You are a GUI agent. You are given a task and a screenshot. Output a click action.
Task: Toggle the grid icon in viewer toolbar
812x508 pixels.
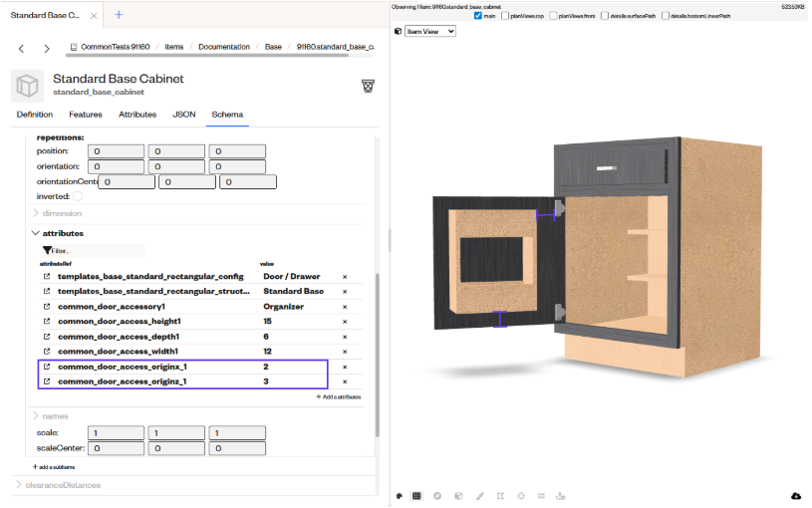click(416, 496)
